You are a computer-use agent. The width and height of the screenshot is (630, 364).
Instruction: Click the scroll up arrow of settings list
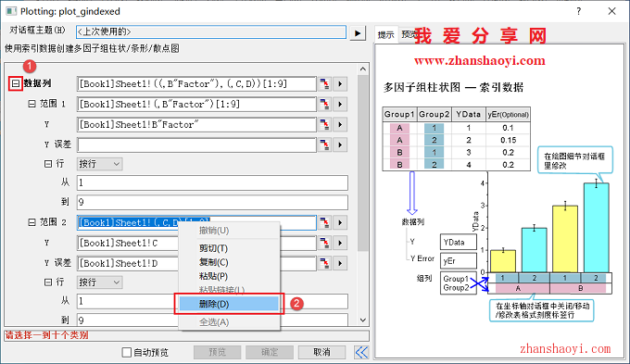click(363, 69)
